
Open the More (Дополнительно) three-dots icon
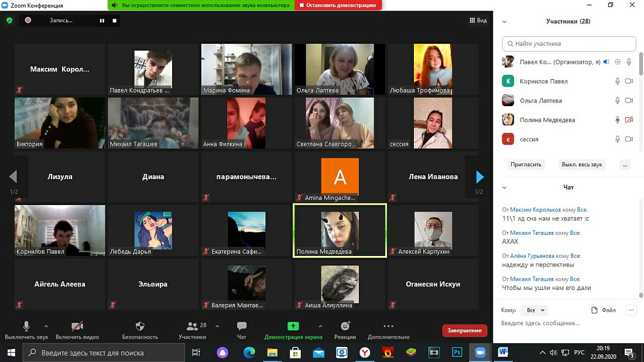coord(388,326)
